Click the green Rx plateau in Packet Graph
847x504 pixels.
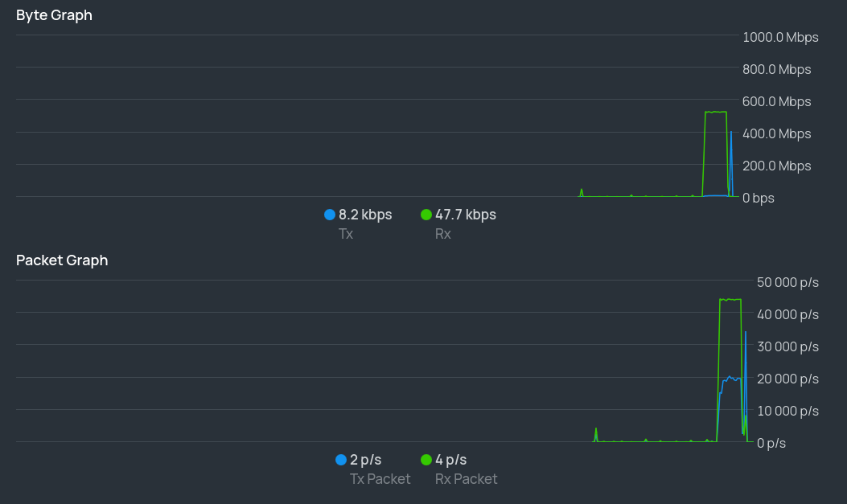point(730,300)
